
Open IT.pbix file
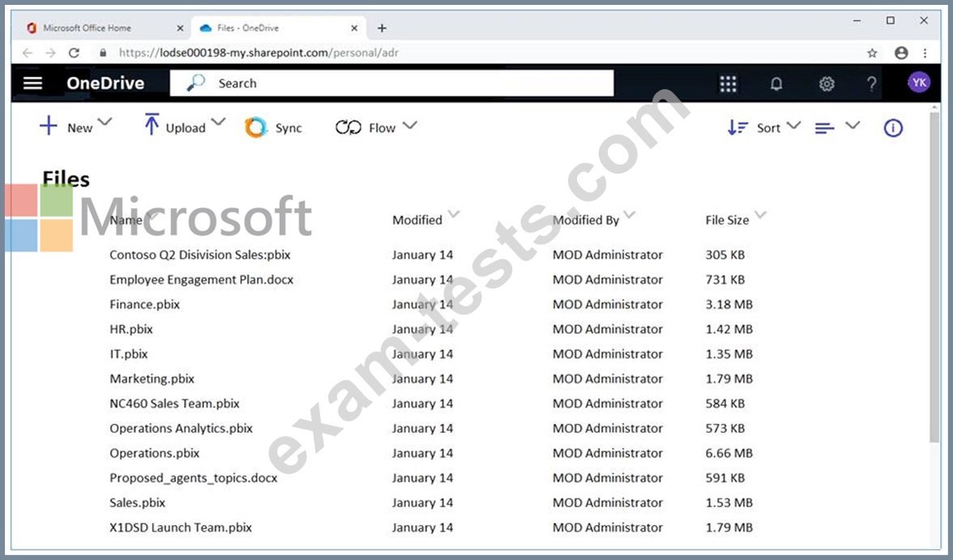pyautogui.click(x=129, y=354)
